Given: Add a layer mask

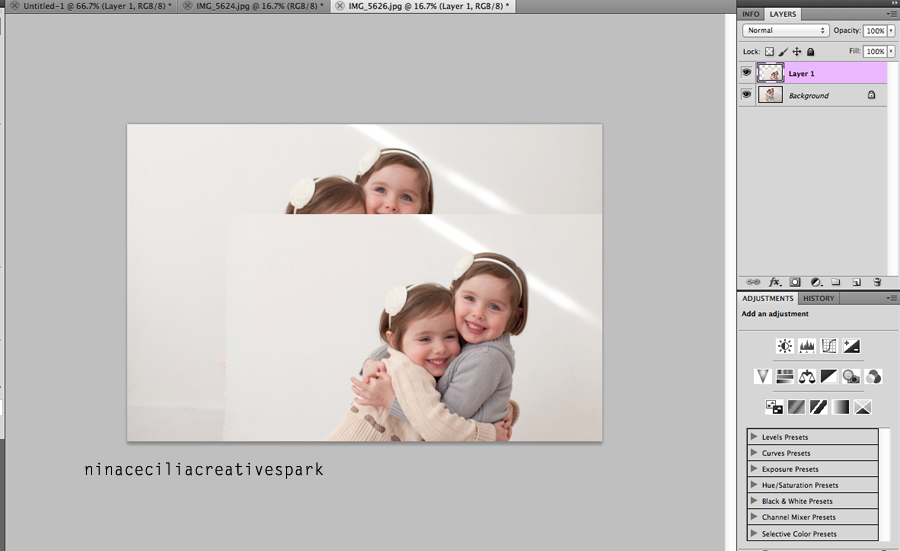Looking at the screenshot, I should pos(795,282).
